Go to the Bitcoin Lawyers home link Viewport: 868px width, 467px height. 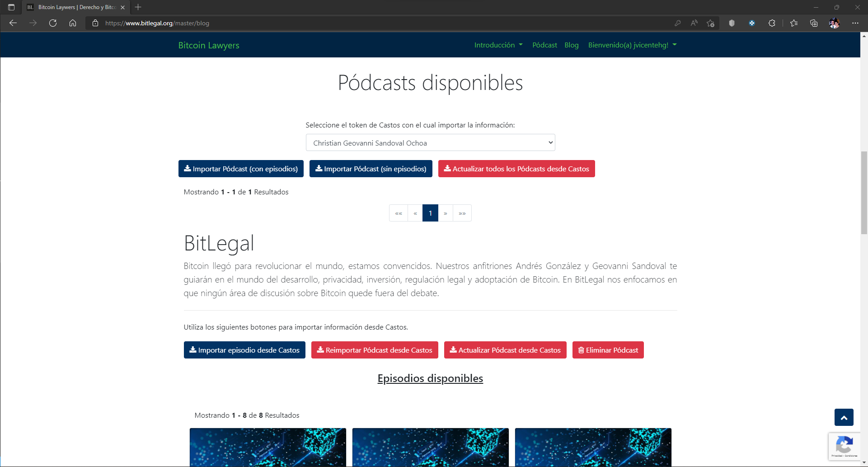tap(209, 45)
